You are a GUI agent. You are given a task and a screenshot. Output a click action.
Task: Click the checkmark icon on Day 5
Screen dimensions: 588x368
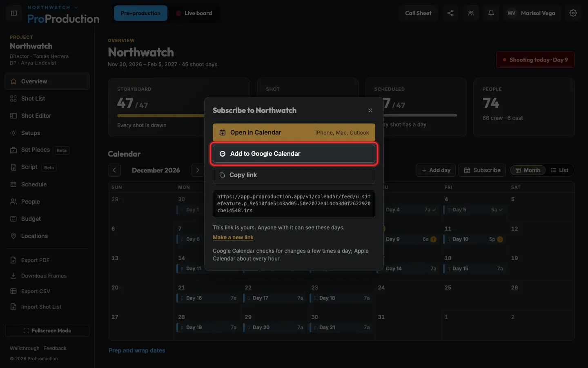[501, 210]
